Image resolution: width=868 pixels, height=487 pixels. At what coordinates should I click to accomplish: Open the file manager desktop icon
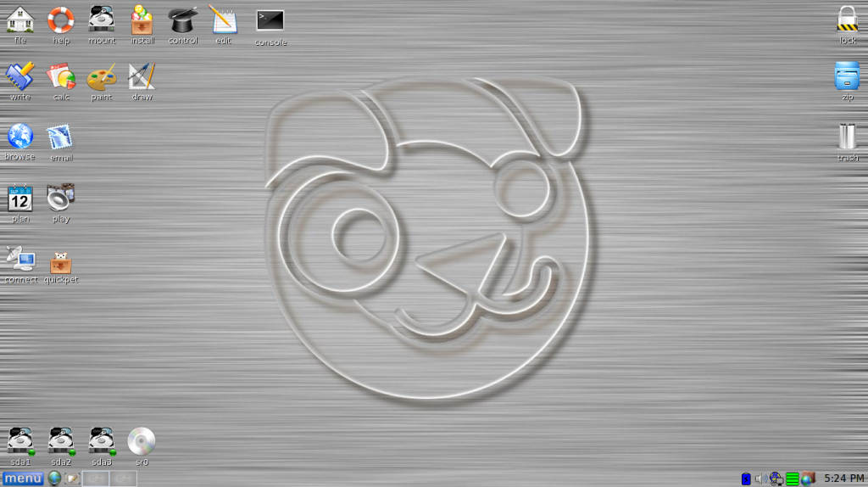coord(20,20)
